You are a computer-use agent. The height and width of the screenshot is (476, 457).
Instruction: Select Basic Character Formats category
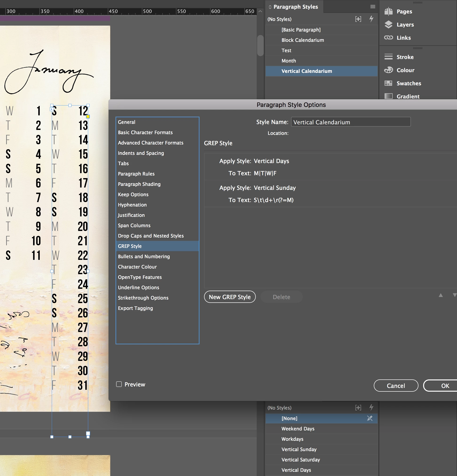click(145, 132)
